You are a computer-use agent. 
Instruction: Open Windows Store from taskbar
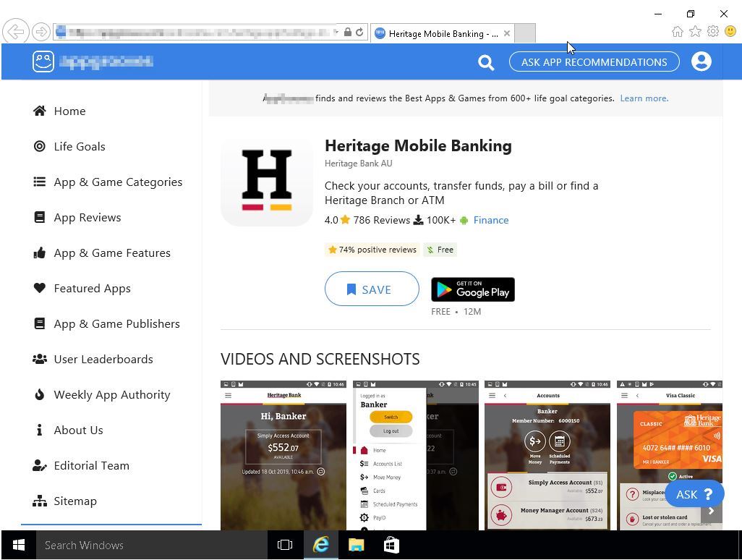coord(391,546)
